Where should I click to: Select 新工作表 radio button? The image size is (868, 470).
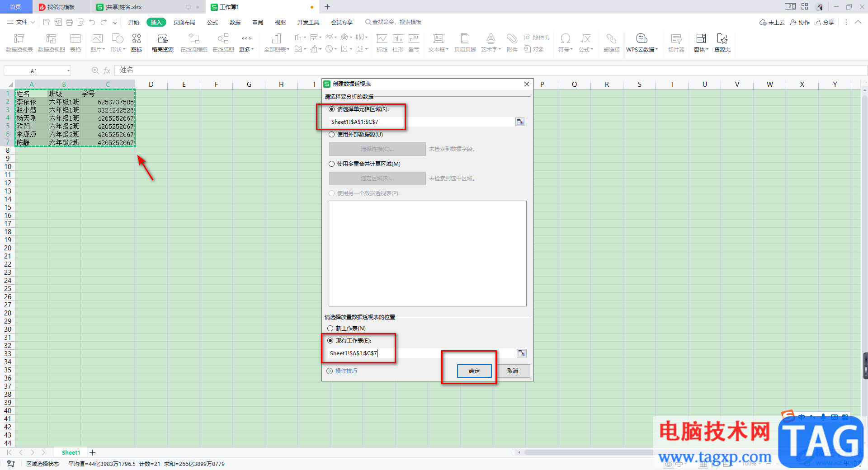[330, 328]
